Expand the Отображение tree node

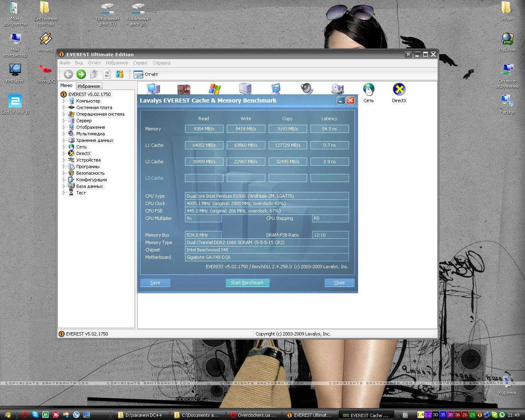click(64, 127)
